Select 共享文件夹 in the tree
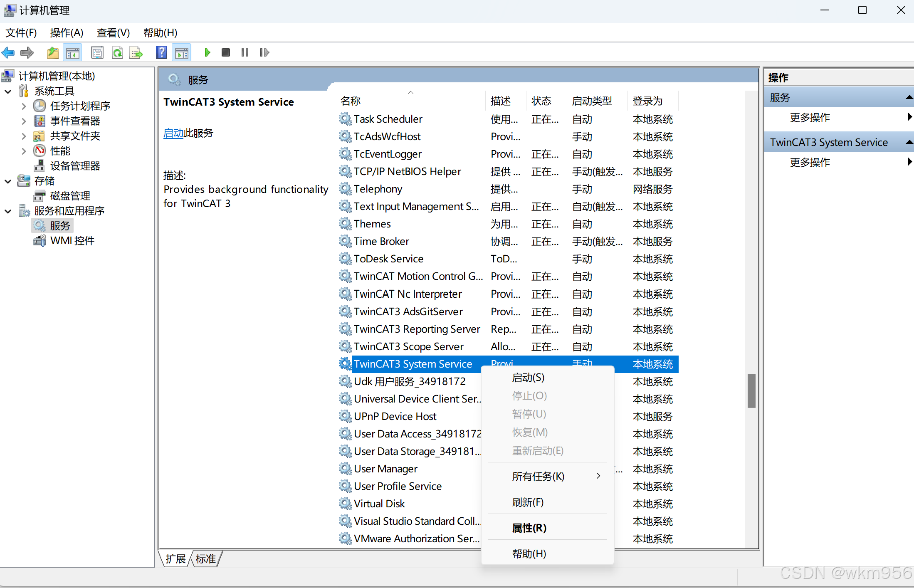 point(75,136)
